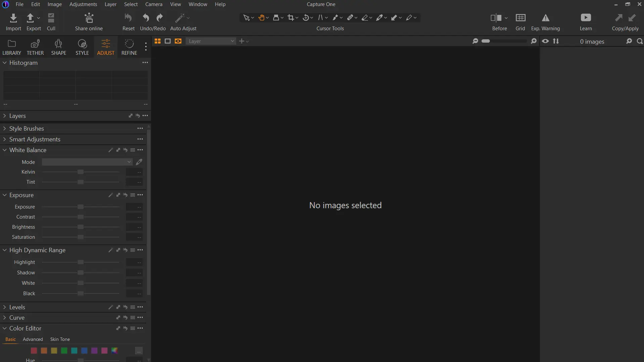
Task: Select the pointer cursor tool
Action: 246,17
